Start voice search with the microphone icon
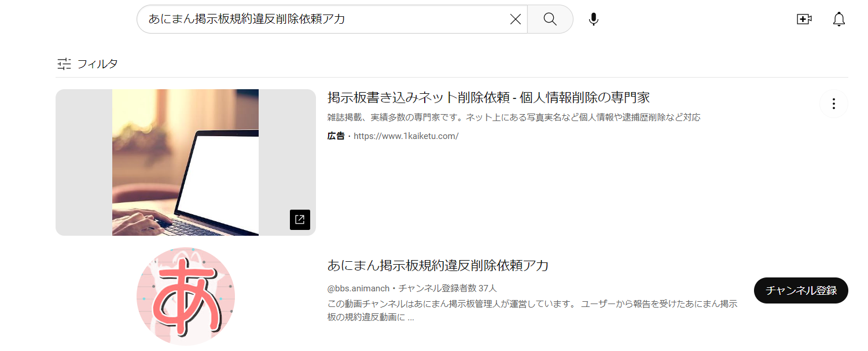This screenshot has width=868, height=351. (593, 19)
